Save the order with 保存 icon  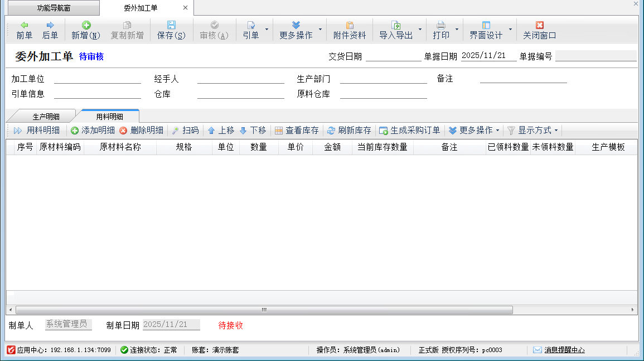[171, 25]
